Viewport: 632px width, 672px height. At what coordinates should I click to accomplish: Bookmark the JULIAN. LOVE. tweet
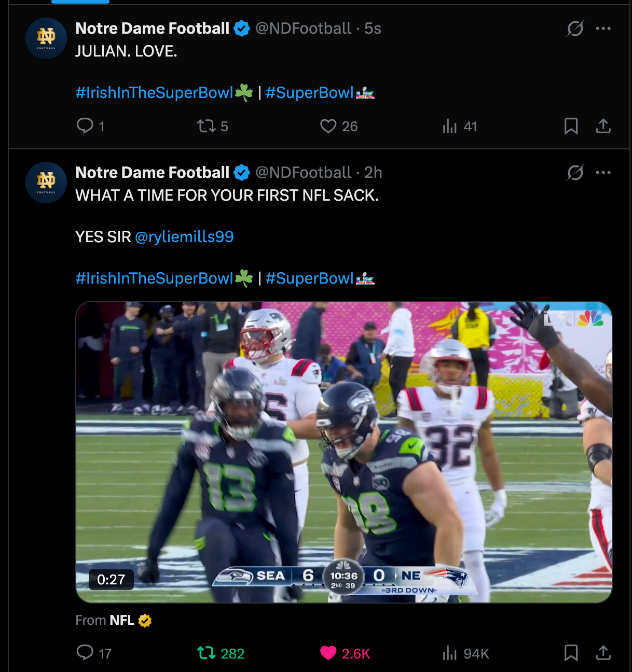pos(571,126)
